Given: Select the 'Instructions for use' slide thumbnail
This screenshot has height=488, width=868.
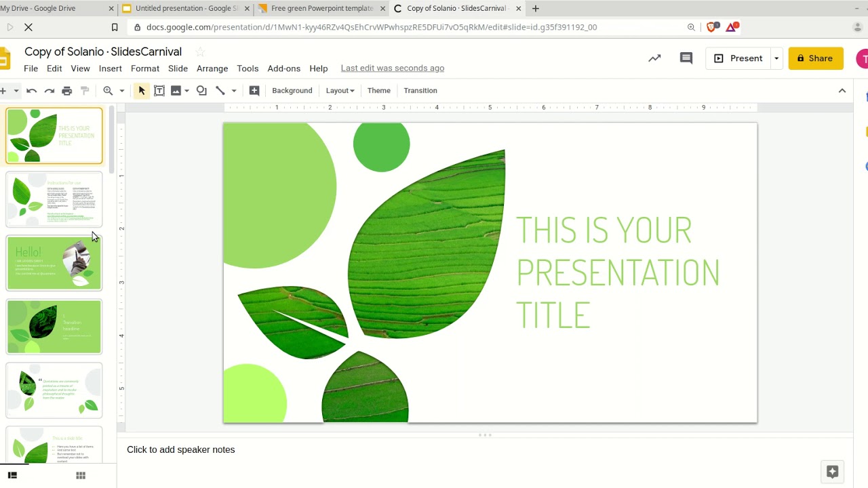Looking at the screenshot, I should coord(54,199).
